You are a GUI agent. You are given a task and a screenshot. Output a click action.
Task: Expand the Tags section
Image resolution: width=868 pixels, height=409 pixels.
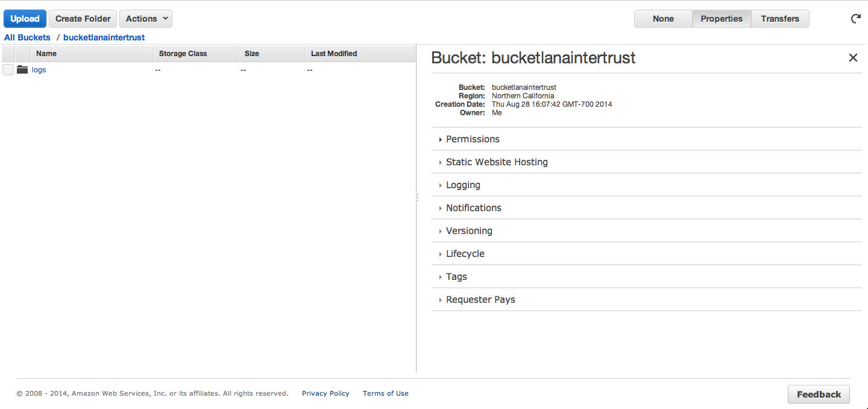[456, 277]
